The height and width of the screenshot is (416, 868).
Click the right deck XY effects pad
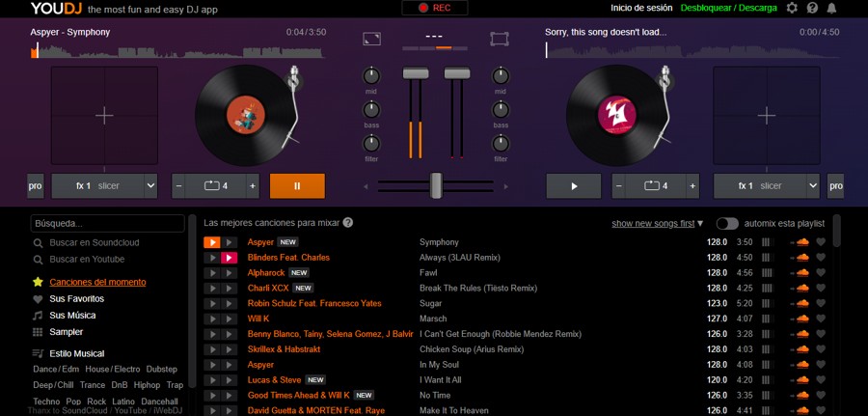(766, 115)
